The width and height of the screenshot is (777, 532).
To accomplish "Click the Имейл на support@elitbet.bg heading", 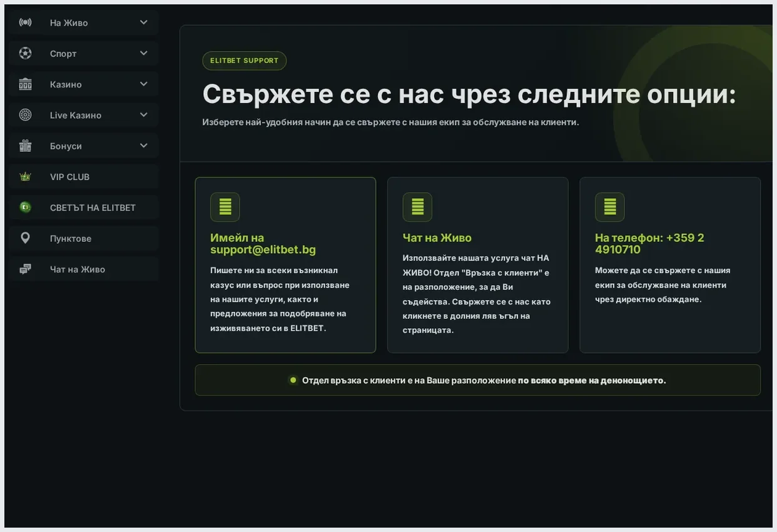I will tap(263, 244).
